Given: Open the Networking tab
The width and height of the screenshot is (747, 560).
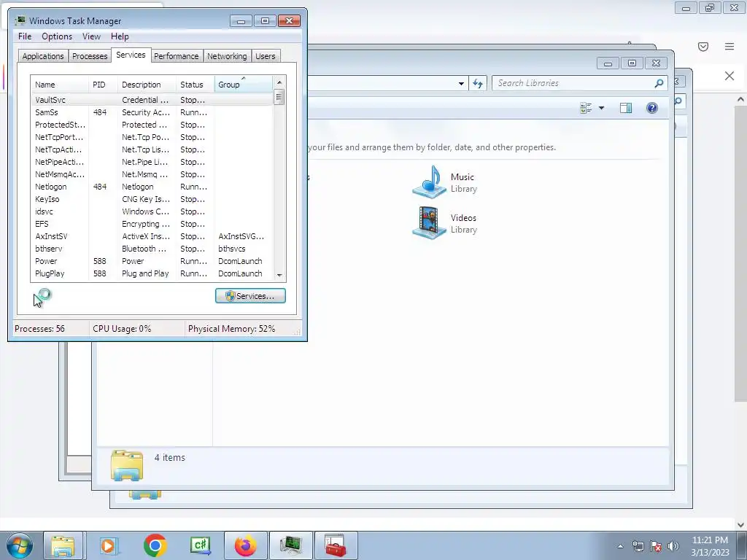Looking at the screenshot, I should (x=227, y=56).
